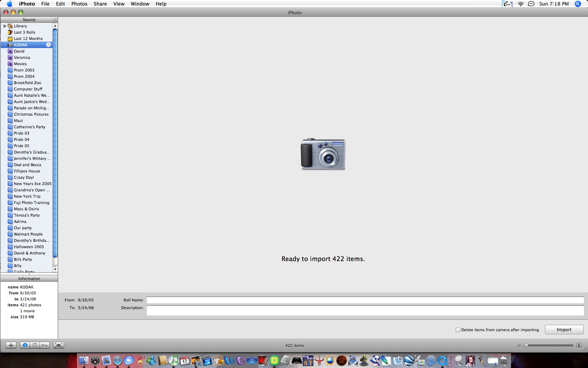588x368 pixels.
Task: Click the small thumbnail size icon
Action: pyautogui.click(x=519, y=346)
